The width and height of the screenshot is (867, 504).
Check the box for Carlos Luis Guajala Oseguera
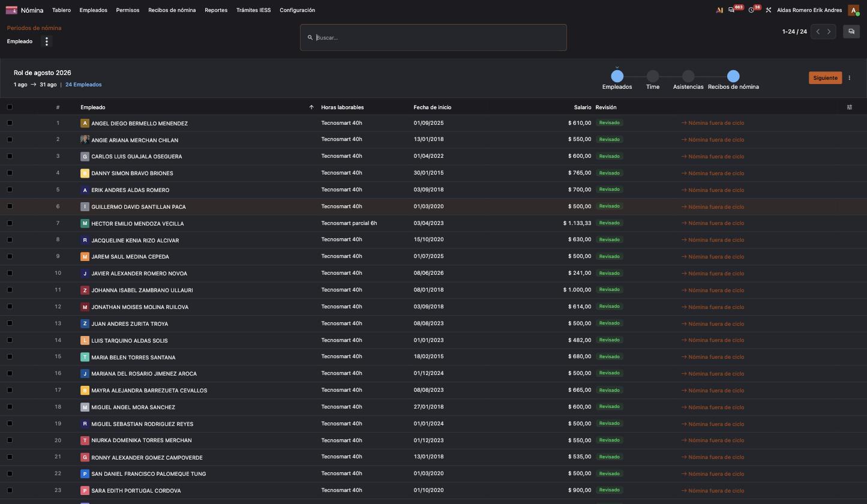tap(10, 157)
